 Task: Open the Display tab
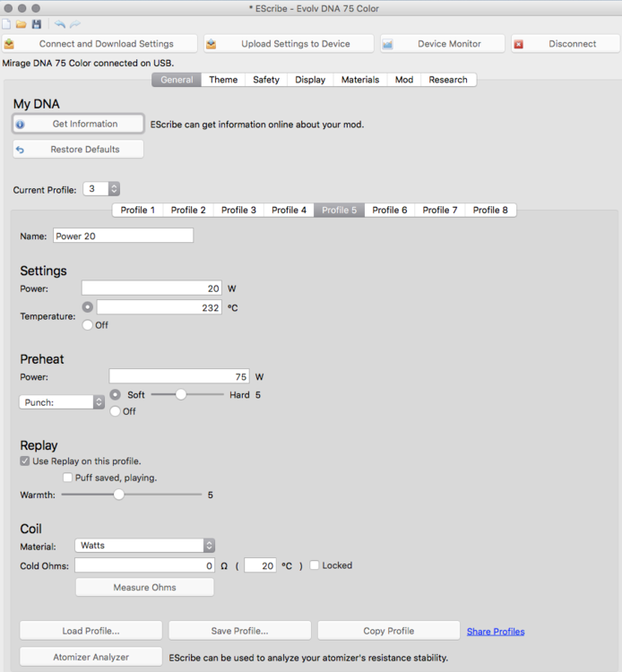pos(310,80)
